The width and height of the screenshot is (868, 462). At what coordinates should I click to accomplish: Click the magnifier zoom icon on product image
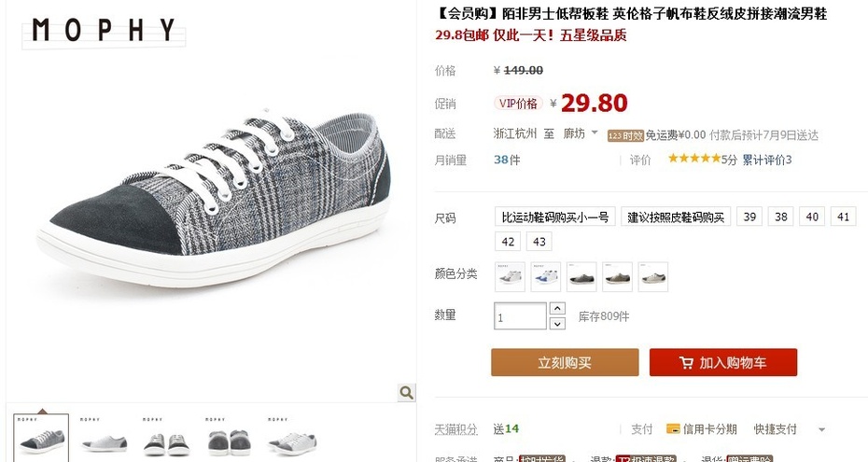[x=406, y=392]
